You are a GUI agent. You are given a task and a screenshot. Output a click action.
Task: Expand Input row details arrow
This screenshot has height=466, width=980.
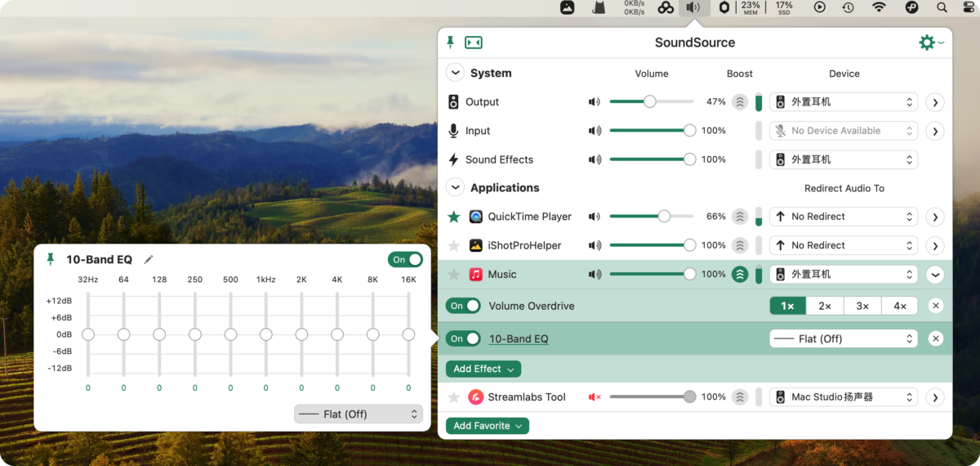point(935,131)
